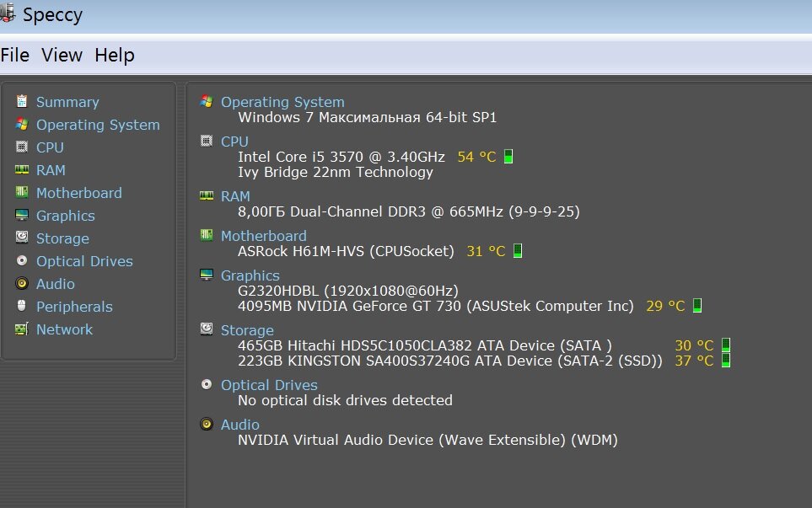Click the Peripherals mouse icon in sidebar

(x=22, y=306)
